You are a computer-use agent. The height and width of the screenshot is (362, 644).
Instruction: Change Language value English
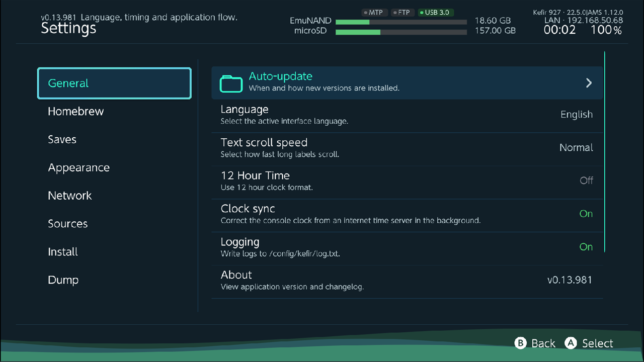(577, 115)
